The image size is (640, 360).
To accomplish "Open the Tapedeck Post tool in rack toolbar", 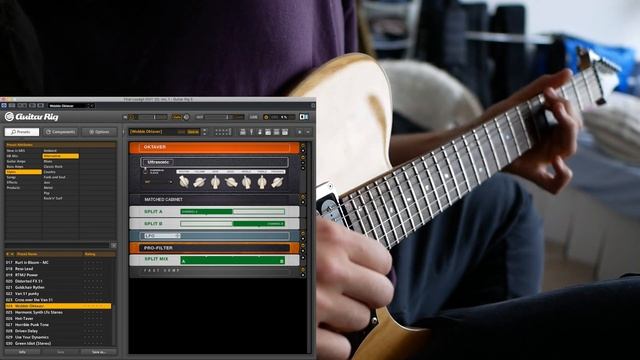I will 268,132.
